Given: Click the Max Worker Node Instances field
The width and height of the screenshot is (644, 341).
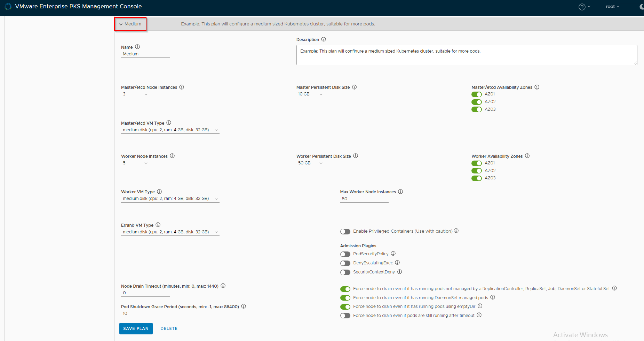Looking at the screenshot, I should [364, 199].
